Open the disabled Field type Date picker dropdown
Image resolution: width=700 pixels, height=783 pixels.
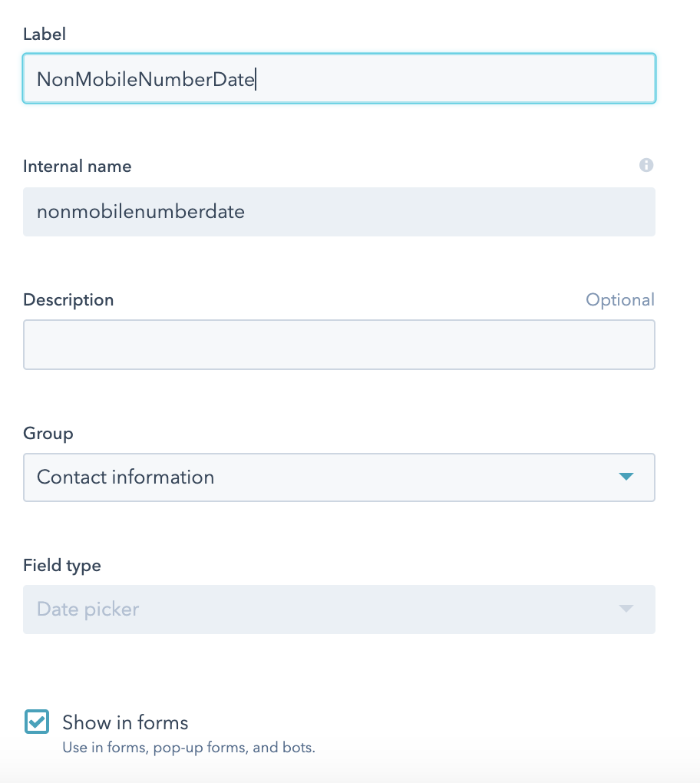(339, 610)
